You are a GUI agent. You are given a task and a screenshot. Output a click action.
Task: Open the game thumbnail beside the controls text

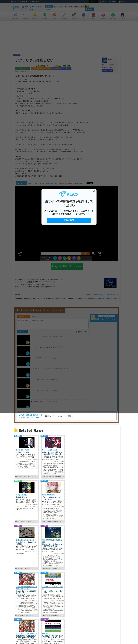coord(110,283)
